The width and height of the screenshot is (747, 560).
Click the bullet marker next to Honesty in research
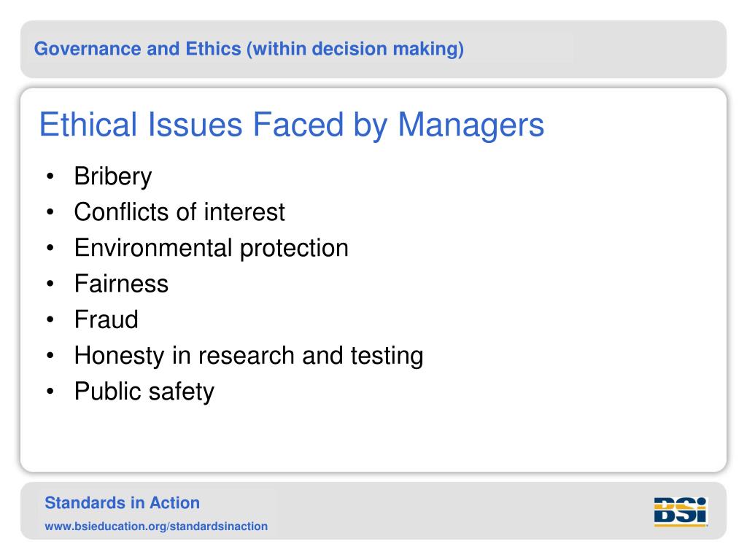click(x=50, y=355)
